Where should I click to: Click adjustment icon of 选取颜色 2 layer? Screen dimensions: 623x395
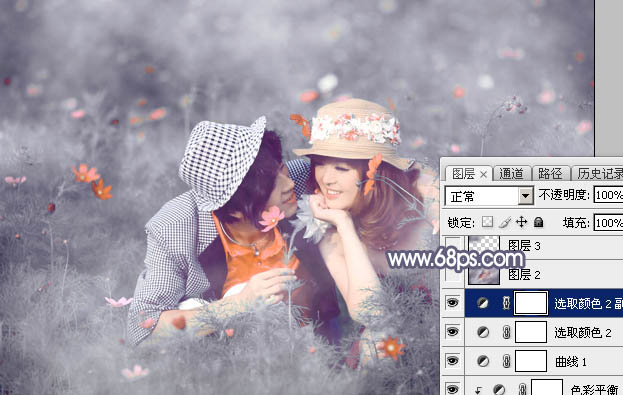pos(483,332)
